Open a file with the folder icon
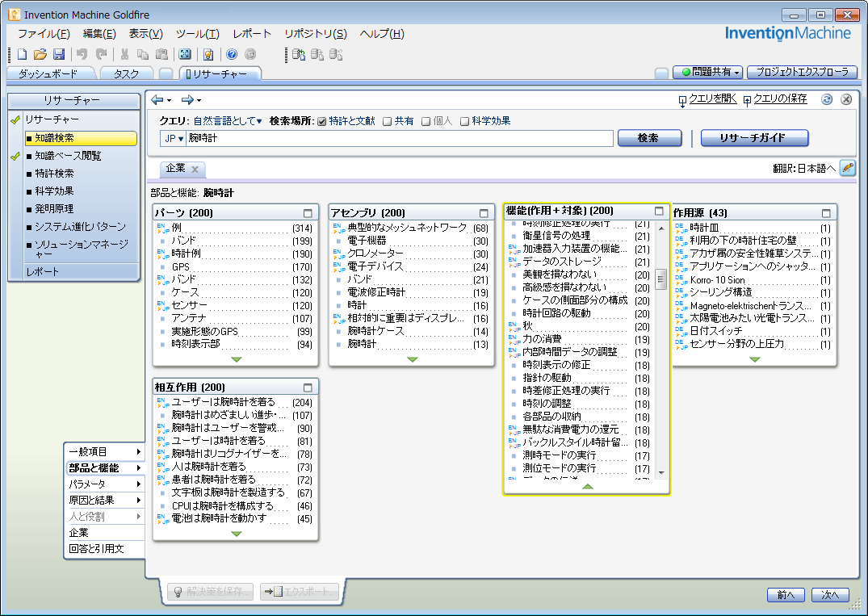 pyautogui.click(x=40, y=54)
